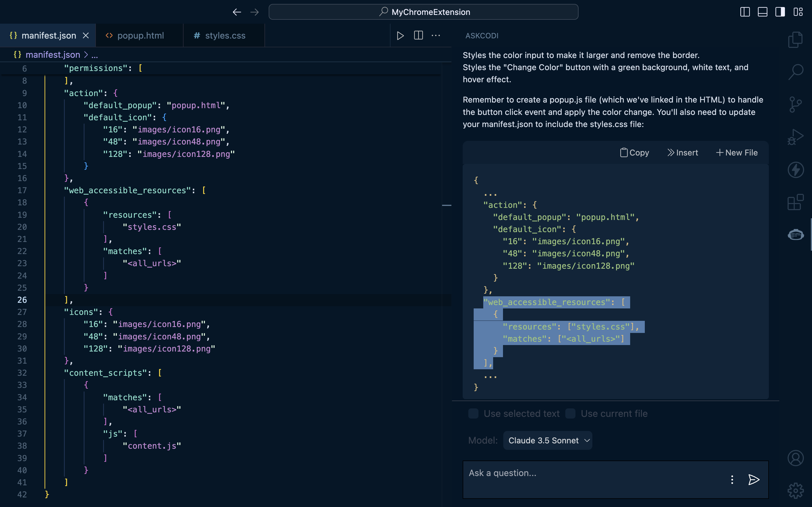Select the Extensions/puzzle icon in sidebar
Viewport: 812px width, 507px height.
[x=796, y=203]
